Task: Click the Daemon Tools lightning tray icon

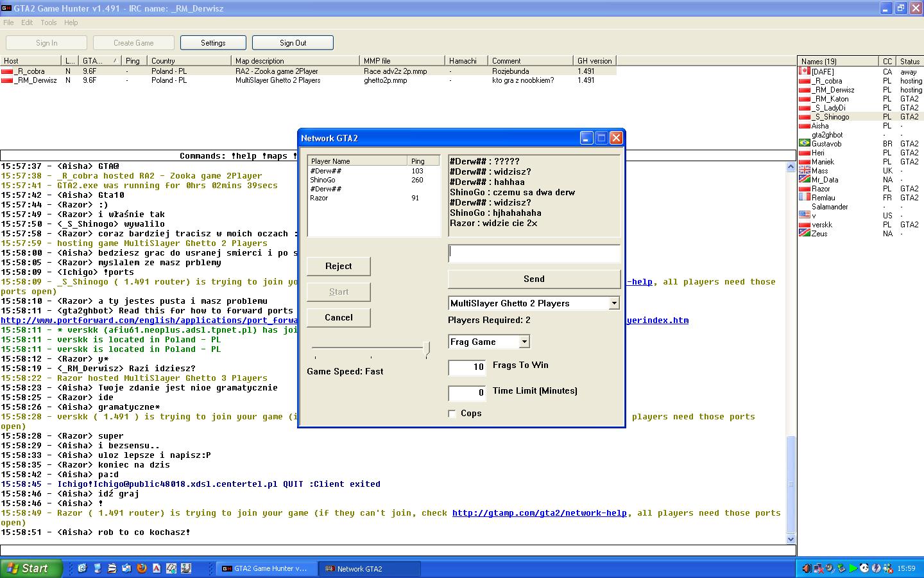Action: pos(876,568)
